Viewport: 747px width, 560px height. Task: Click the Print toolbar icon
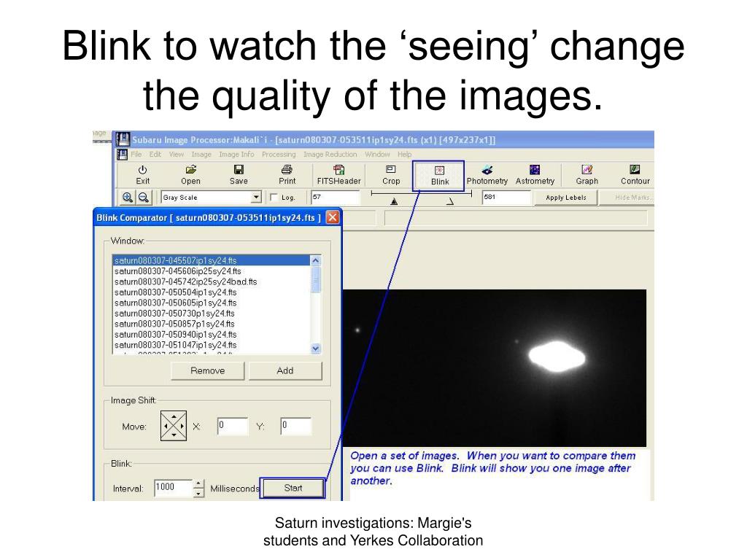pyautogui.click(x=287, y=175)
